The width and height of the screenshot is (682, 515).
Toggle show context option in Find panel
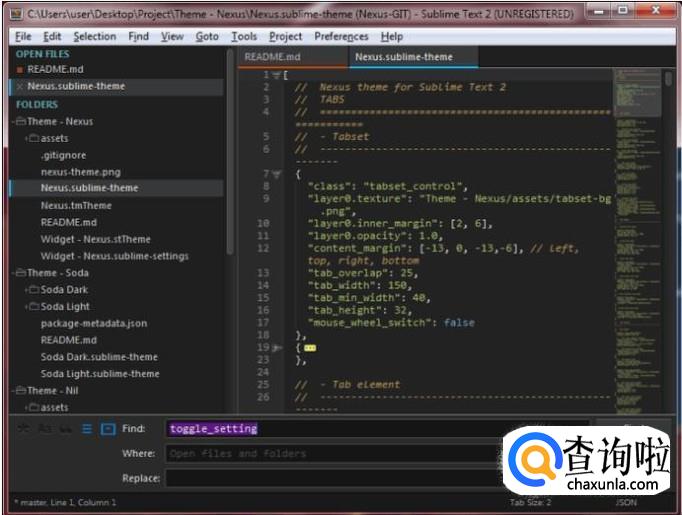click(x=87, y=429)
